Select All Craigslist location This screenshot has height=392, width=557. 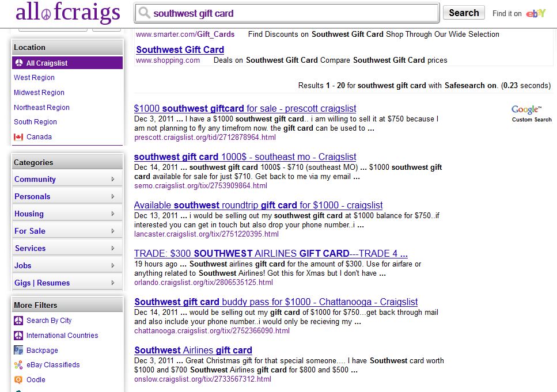tap(67, 63)
